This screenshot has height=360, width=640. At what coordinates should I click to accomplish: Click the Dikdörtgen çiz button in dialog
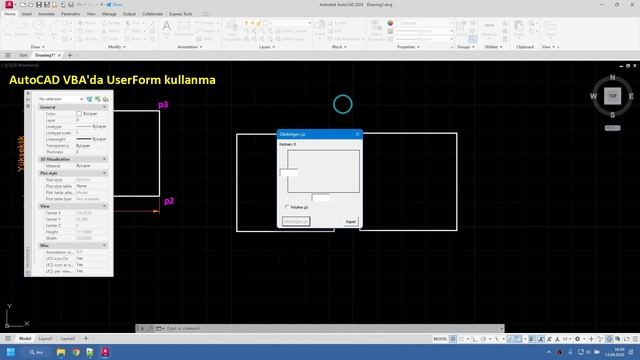(x=296, y=221)
